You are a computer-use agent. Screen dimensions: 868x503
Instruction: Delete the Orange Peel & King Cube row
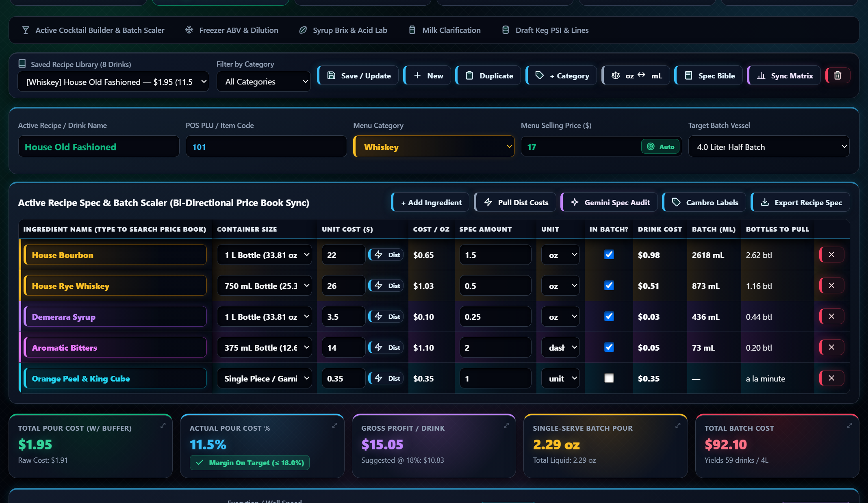pos(831,378)
